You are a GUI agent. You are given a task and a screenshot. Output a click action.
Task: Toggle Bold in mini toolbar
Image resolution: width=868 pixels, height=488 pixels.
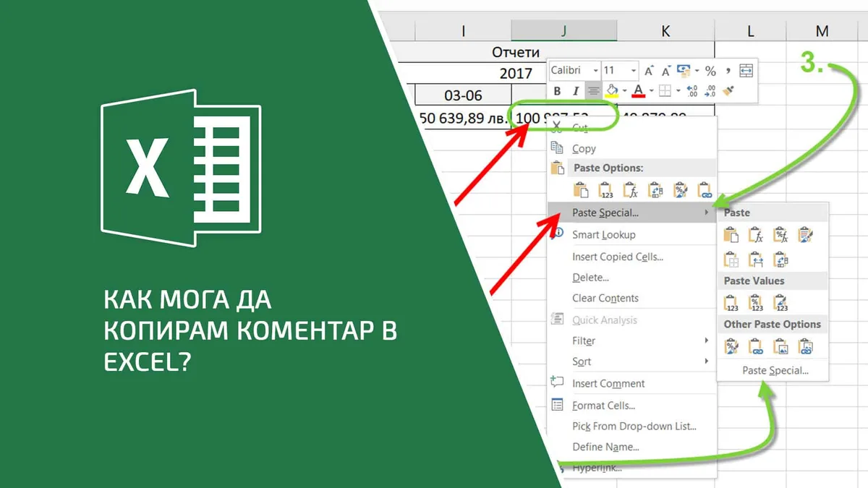[557, 91]
